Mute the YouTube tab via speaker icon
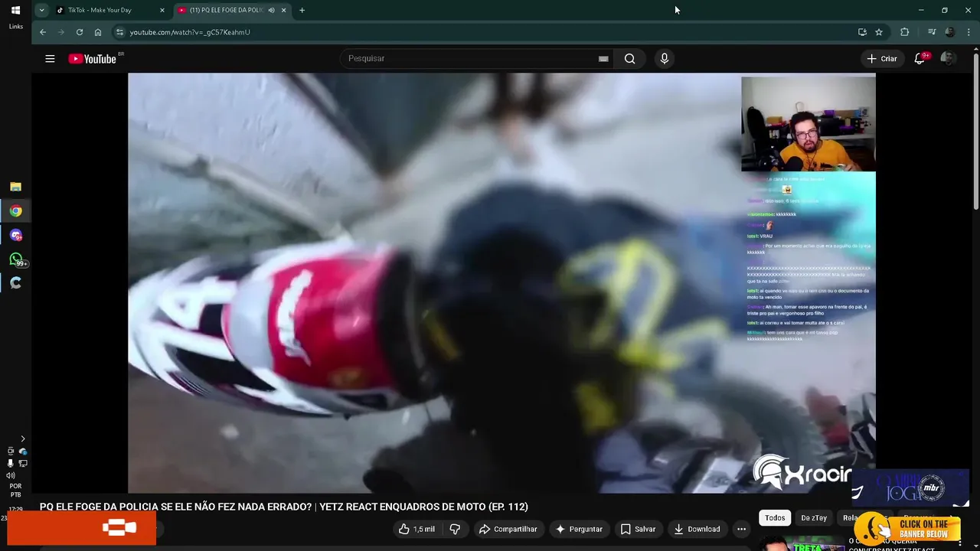The image size is (980, 551). coord(271,10)
